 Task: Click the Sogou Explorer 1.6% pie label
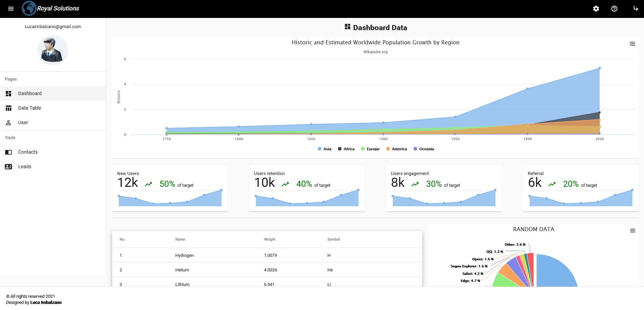point(469,266)
